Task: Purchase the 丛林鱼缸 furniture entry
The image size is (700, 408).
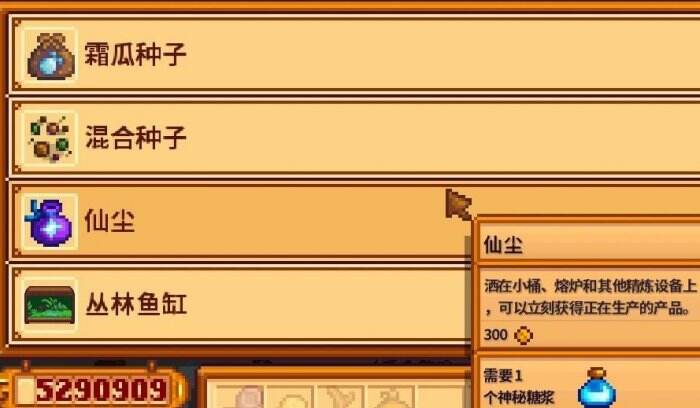Action: (x=241, y=304)
